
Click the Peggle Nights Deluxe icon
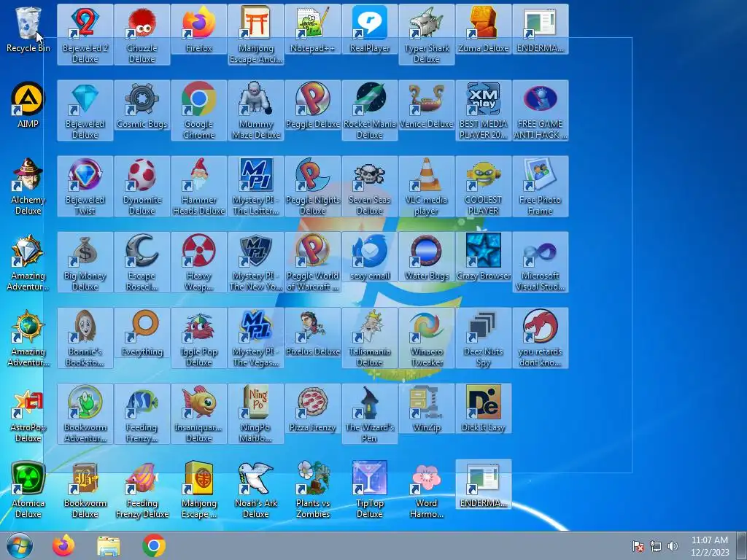[x=312, y=186]
